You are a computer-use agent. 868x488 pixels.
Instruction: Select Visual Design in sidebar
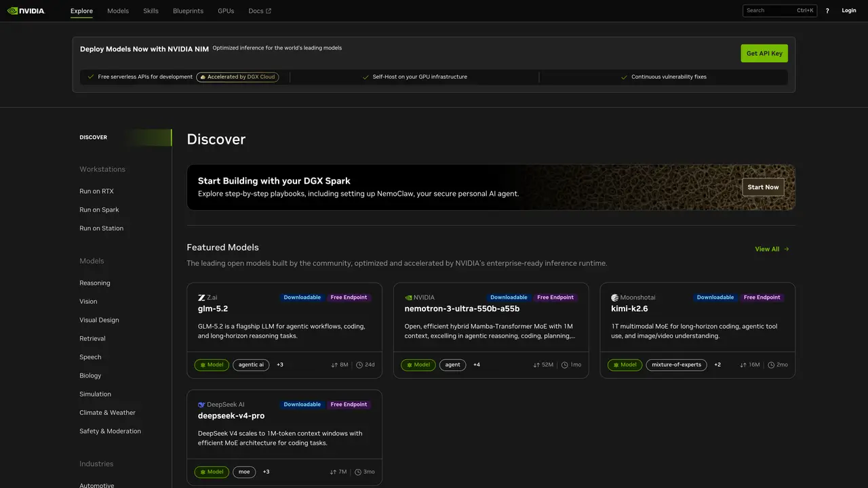click(99, 320)
